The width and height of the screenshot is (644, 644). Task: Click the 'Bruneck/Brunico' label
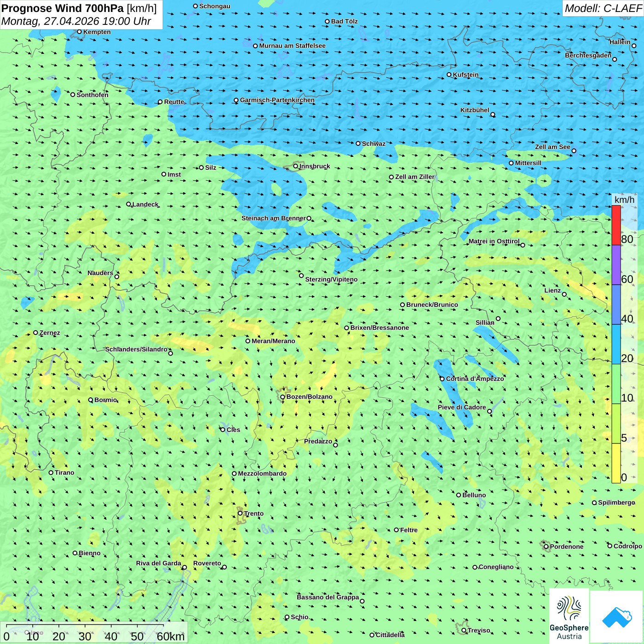[x=432, y=305]
